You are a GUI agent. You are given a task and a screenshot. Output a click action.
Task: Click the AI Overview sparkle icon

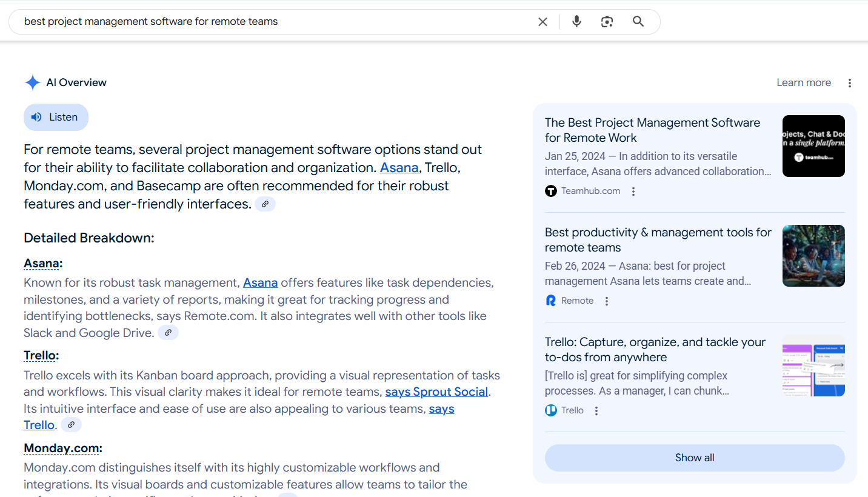coord(32,82)
